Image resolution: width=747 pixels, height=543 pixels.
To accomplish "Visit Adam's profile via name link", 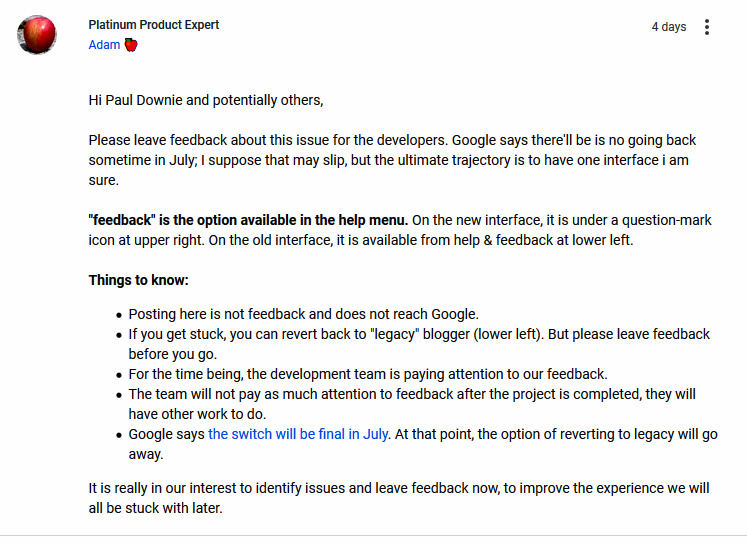I will 104,45.
